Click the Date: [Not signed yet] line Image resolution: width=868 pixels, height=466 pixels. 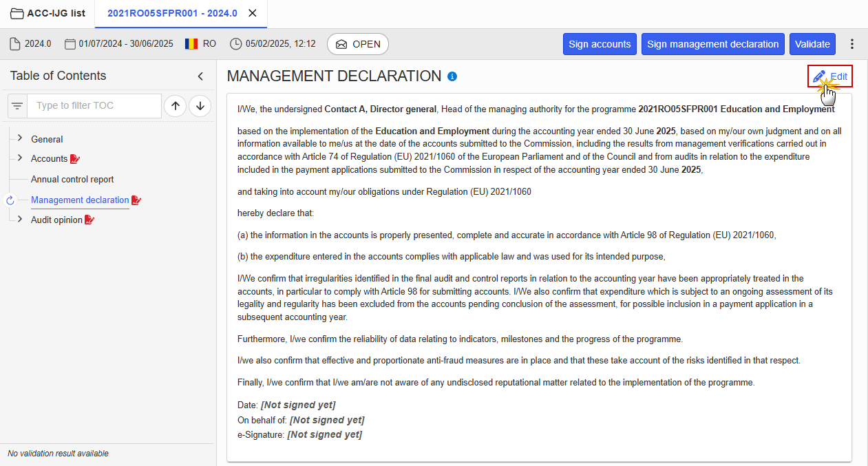286,405
